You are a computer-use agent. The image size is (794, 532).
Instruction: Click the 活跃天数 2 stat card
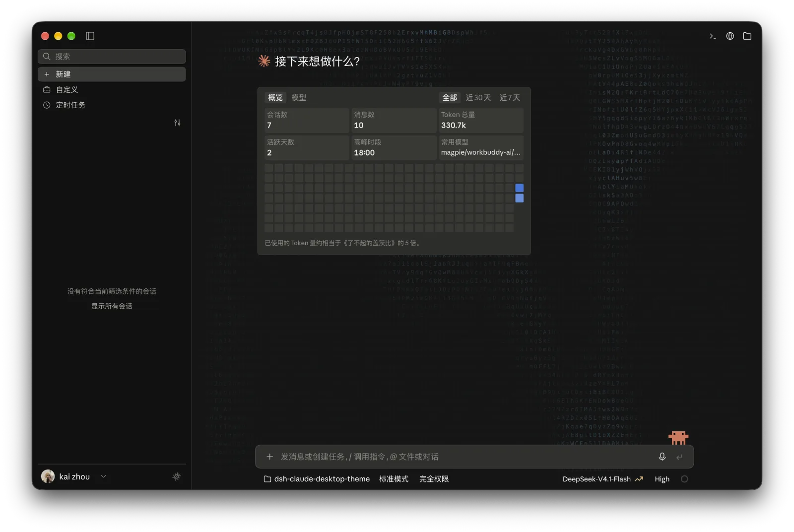coord(307,147)
